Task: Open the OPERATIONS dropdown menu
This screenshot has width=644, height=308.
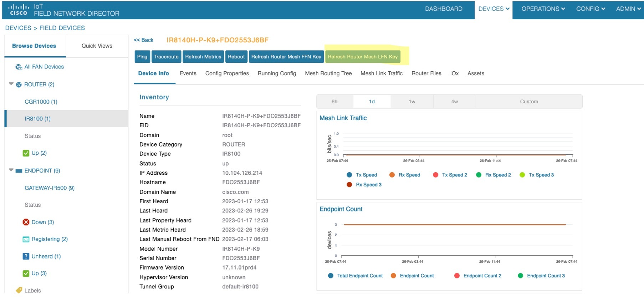Action: [x=543, y=9]
